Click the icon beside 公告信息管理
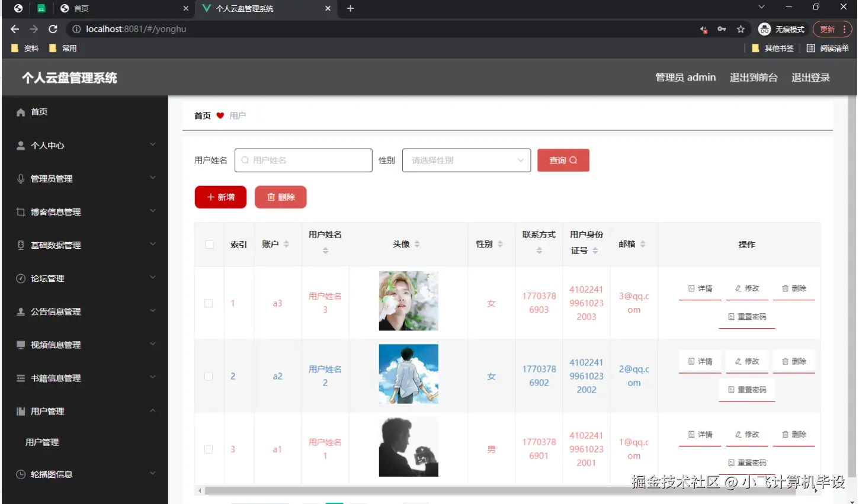 [x=21, y=312]
